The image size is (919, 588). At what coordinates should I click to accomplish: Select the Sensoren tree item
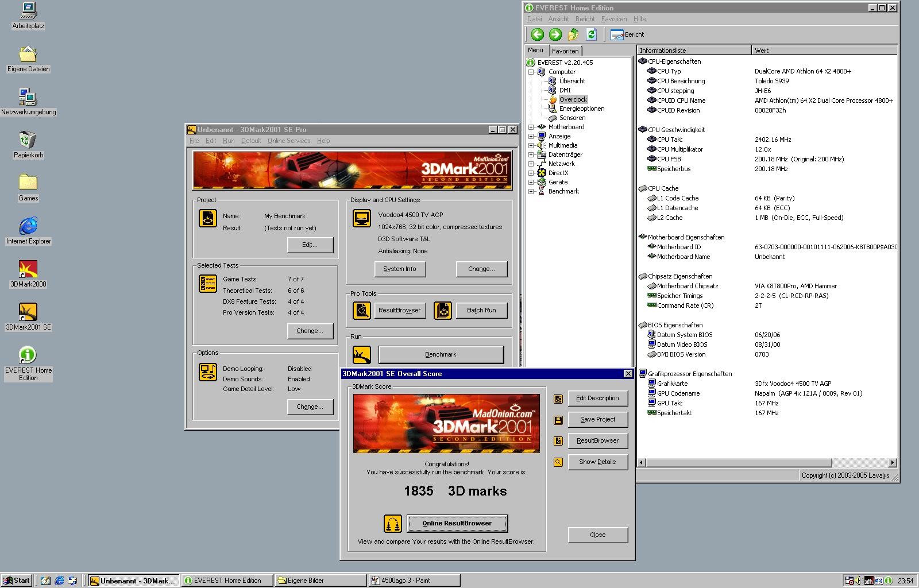click(572, 118)
